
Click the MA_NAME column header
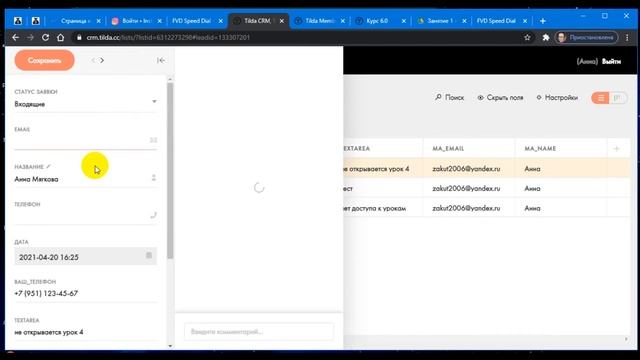pyautogui.click(x=540, y=149)
